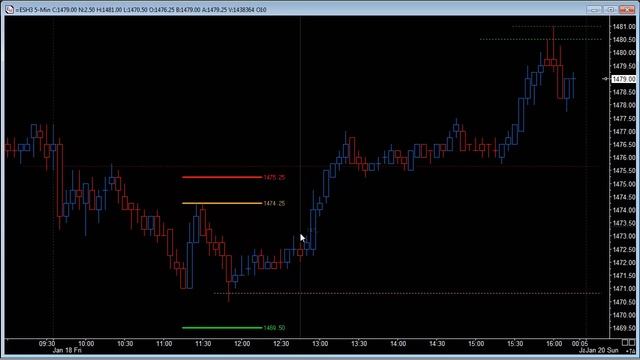Image resolution: width=640 pixels, height=360 pixels.
Task: Click the 1479.50 price axis label
Action: tap(624, 66)
